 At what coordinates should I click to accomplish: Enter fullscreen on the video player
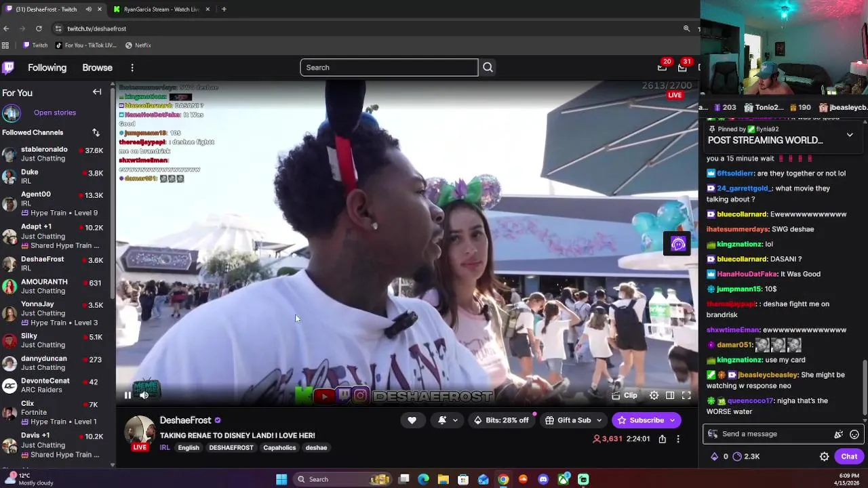coord(686,396)
